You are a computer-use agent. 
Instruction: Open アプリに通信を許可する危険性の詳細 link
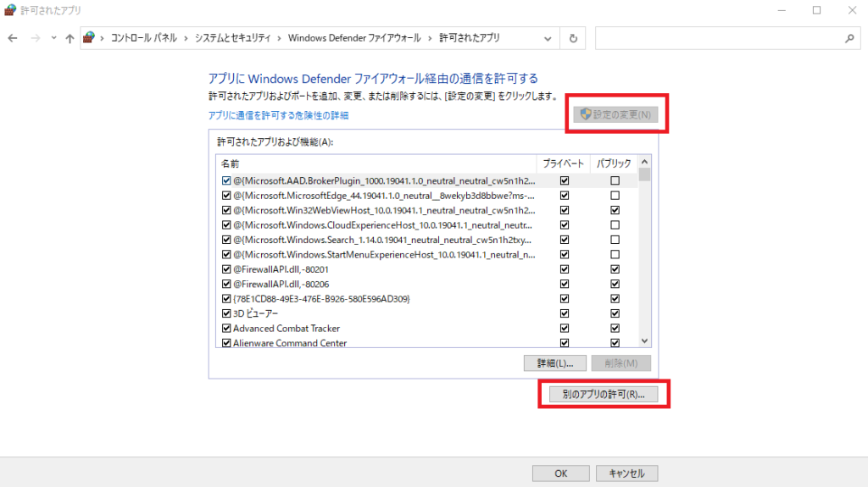coord(278,115)
